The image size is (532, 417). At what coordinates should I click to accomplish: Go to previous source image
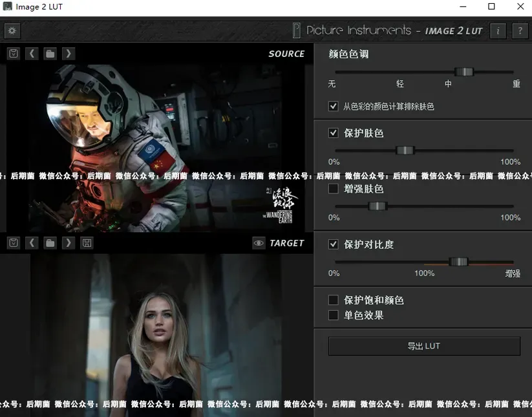pyautogui.click(x=32, y=54)
